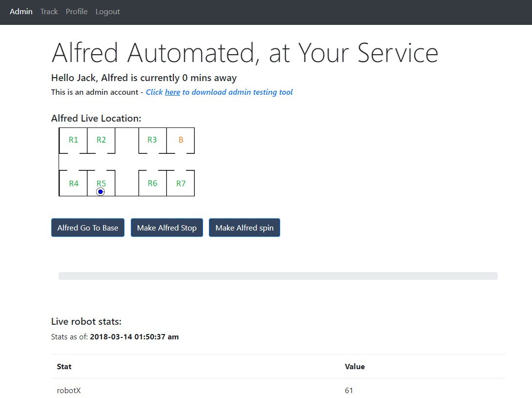This screenshot has width=532, height=398.
Task: Click room R3 on the floor map
Action: coord(152,140)
